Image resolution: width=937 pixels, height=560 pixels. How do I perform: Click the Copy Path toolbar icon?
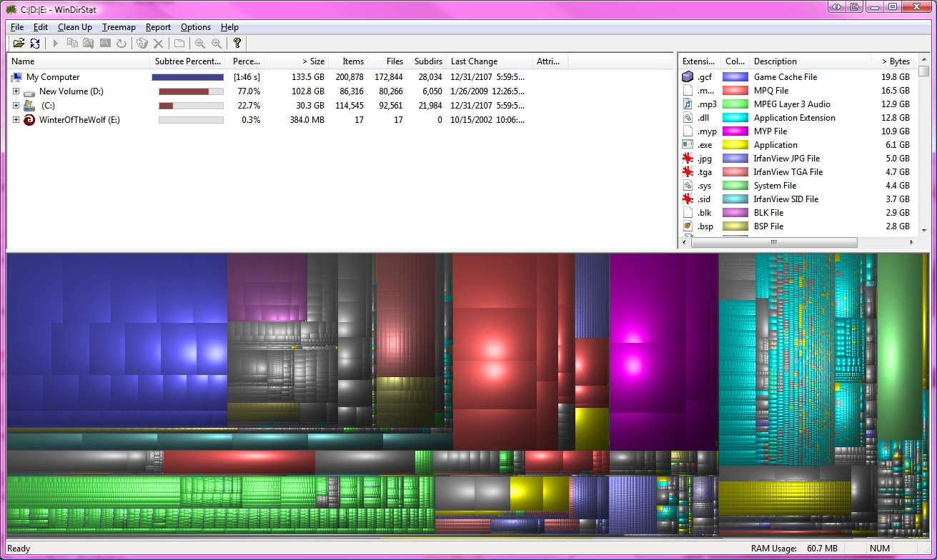coord(72,44)
